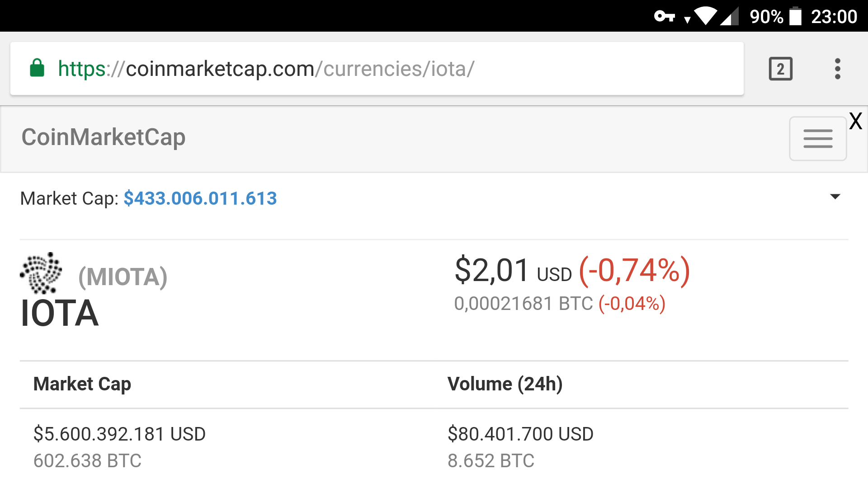The width and height of the screenshot is (868, 488).
Task: Expand the Market Cap dropdown arrow
Action: (835, 197)
